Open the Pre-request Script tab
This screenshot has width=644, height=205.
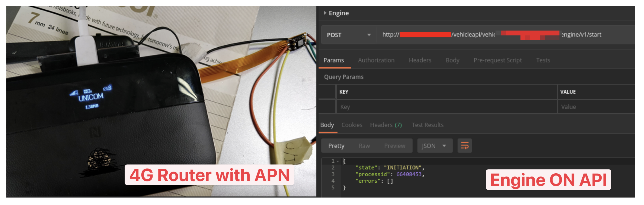[497, 60]
